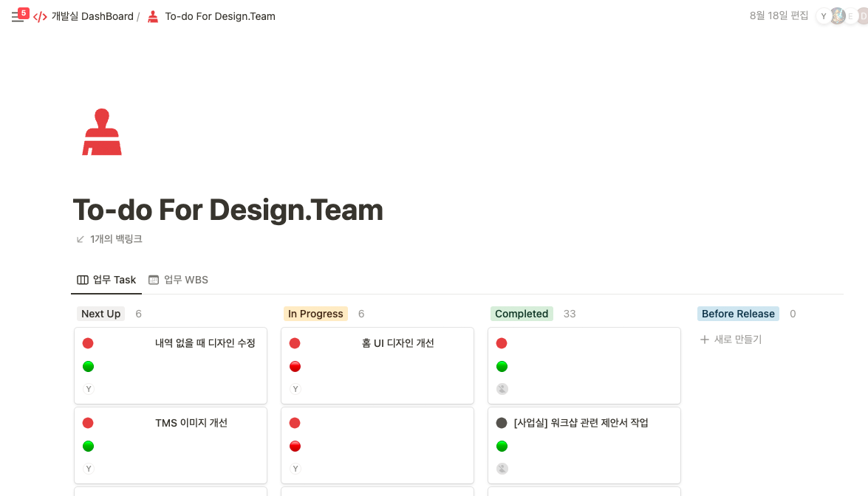Click dark gray dot on 워크샵 관련 제안서 card
Screen dimensions: 868x496
pos(502,423)
